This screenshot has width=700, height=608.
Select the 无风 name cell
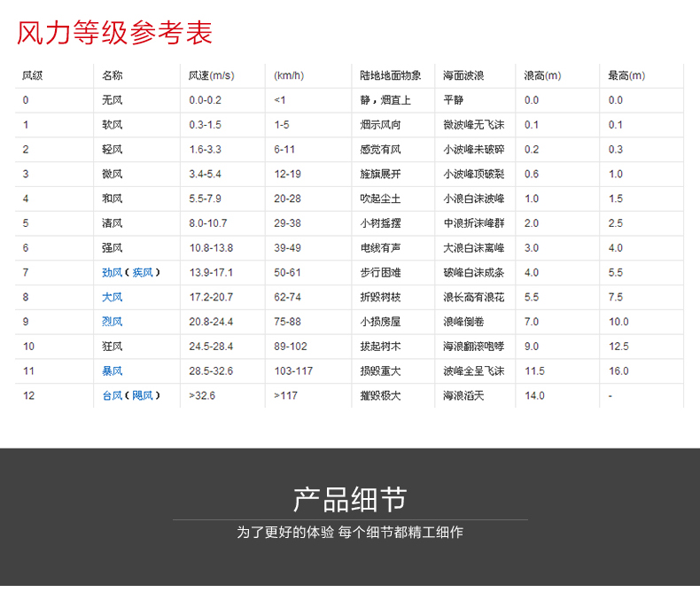[x=112, y=100]
